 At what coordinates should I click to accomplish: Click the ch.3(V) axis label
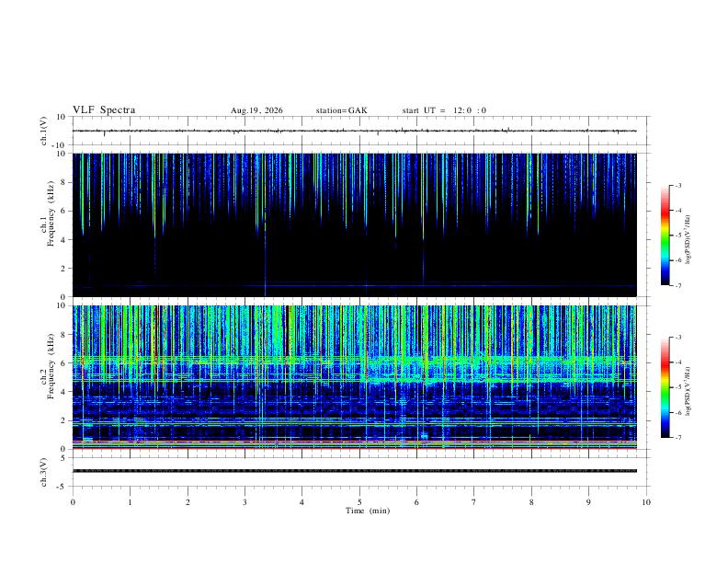click(x=44, y=473)
